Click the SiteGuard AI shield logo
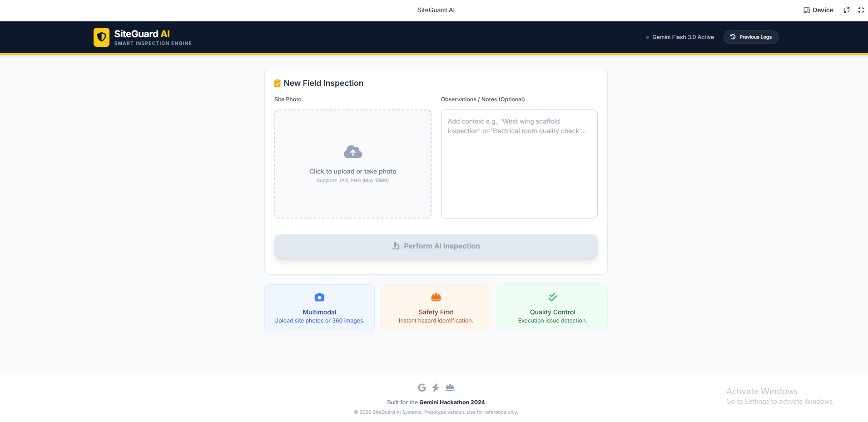This screenshot has height=422, width=868. point(101,37)
